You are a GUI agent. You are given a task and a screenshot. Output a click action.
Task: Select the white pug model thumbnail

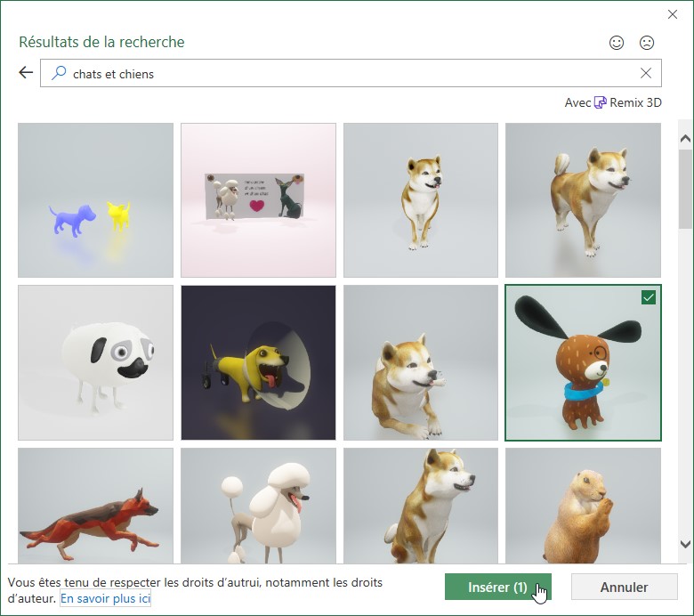(x=95, y=362)
